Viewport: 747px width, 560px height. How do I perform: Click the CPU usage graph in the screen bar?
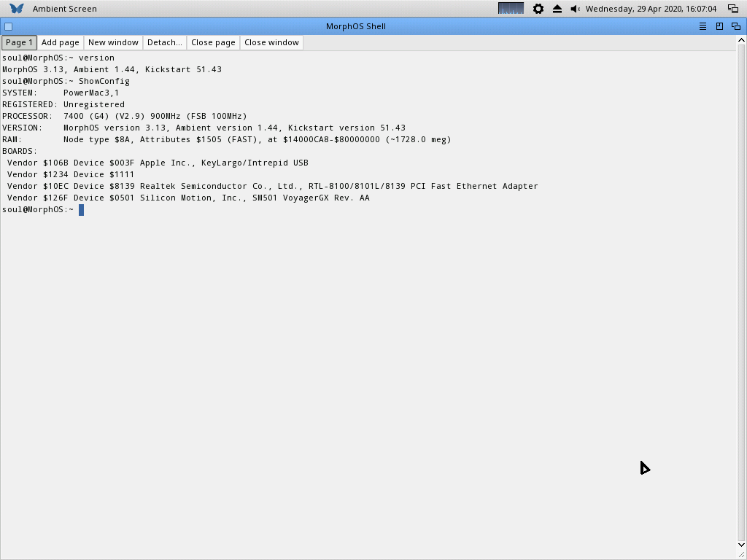tap(511, 9)
